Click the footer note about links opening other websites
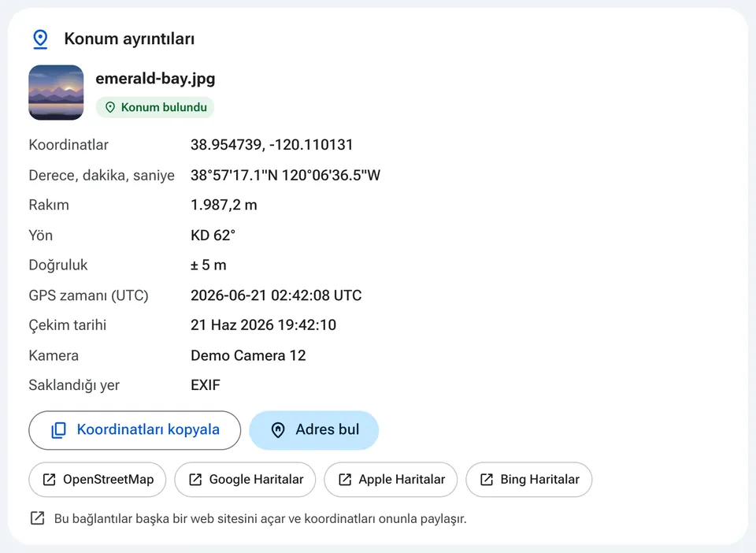Viewport: 756px width, 553px height. pos(261,519)
